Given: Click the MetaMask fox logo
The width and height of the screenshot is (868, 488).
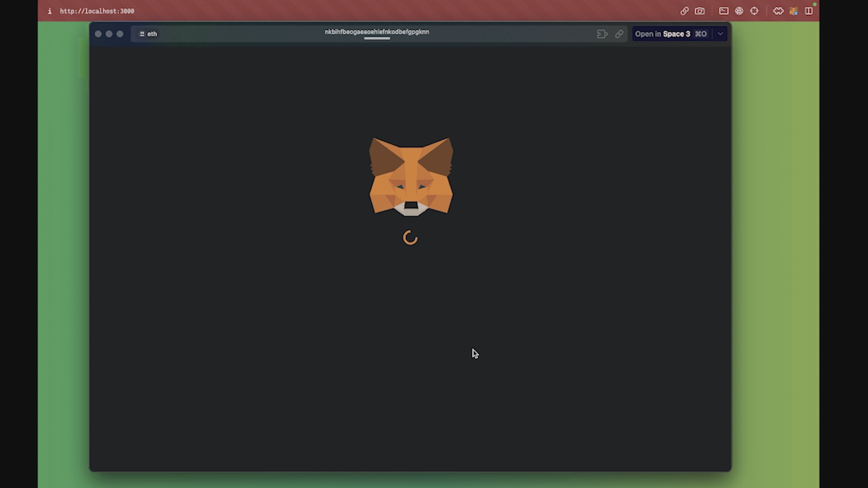Looking at the screenshot, I should click(x=411, y=177).
